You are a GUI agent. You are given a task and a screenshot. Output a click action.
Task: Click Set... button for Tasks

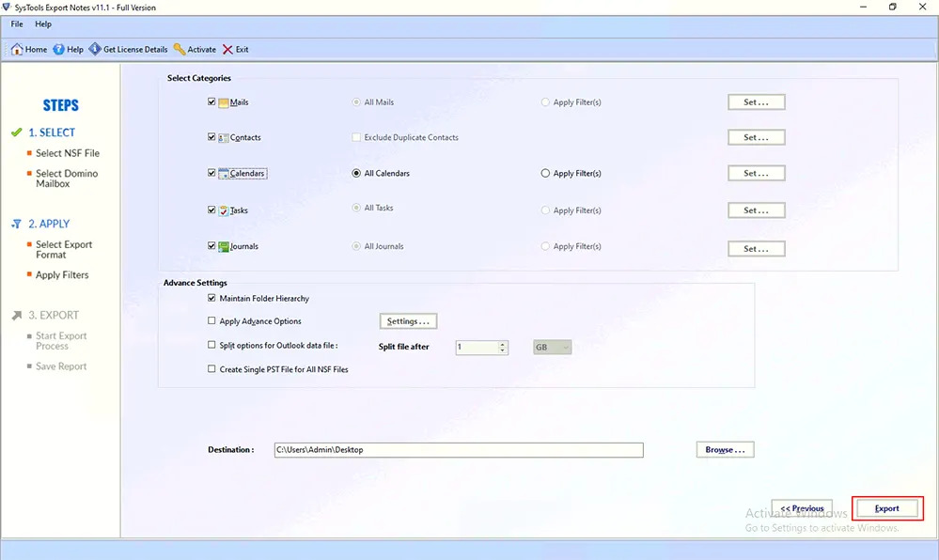pyautogui.click(x=757, y=210)
